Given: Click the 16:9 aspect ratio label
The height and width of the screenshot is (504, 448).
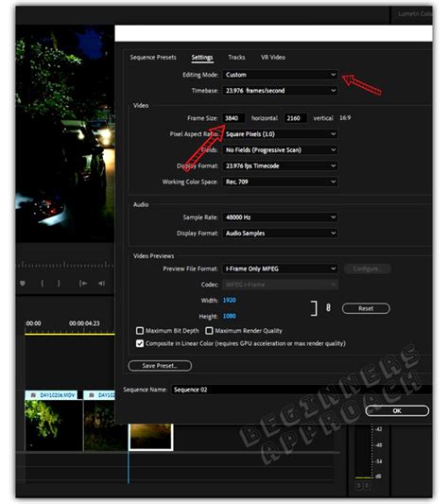Looking at the screenshot, I should click(345, 118).
